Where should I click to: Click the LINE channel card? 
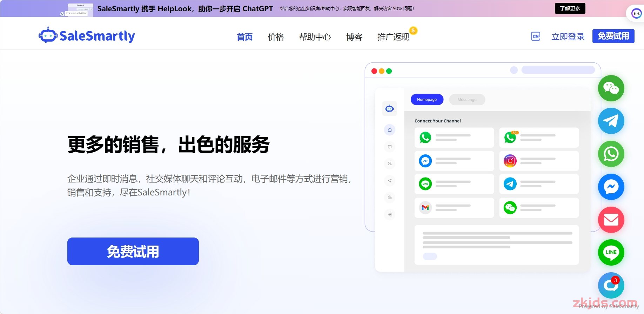click(x=454, y=184)
